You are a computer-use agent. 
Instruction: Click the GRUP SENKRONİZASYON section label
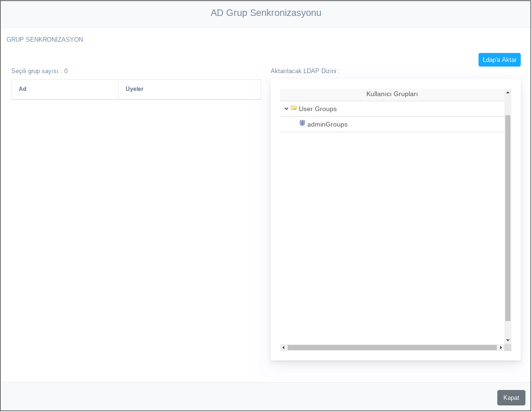coord(45,39)
